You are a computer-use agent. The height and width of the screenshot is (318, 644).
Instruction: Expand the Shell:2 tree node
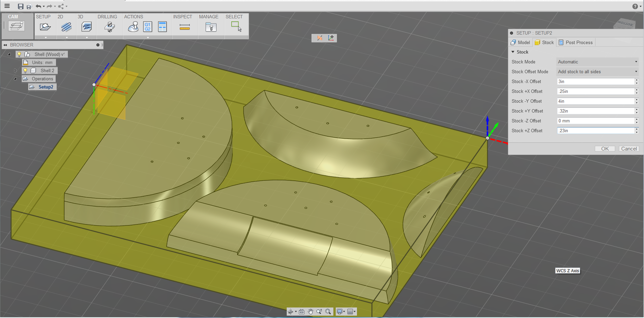(15, 71)
